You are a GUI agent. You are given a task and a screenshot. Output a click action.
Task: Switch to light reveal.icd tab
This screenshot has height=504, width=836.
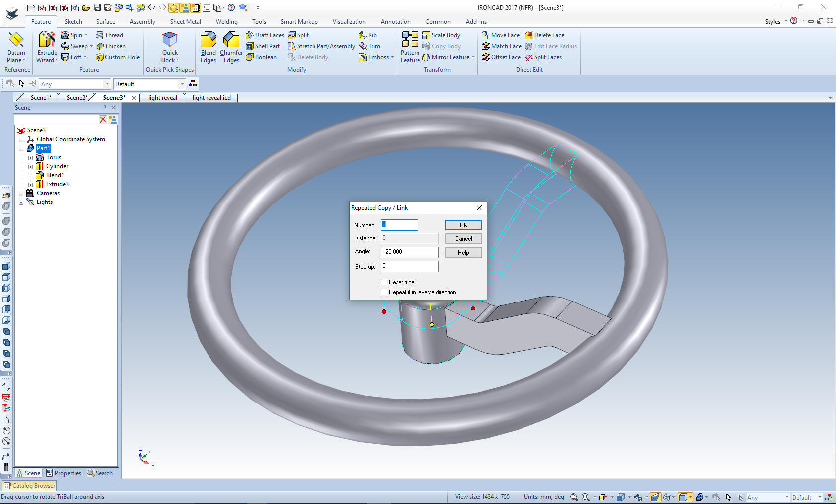coord(211,98)
